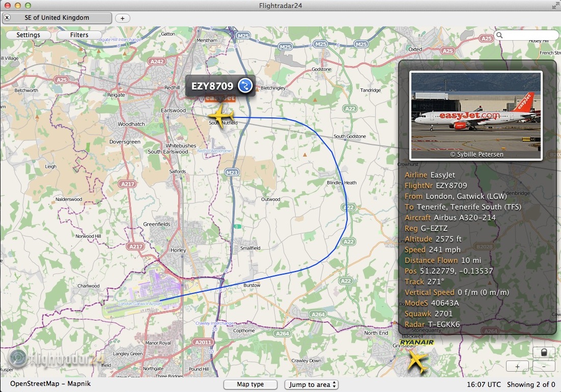Open the Filters panel
The height and width of the screenshot is (392, 561).
[79, 35]
